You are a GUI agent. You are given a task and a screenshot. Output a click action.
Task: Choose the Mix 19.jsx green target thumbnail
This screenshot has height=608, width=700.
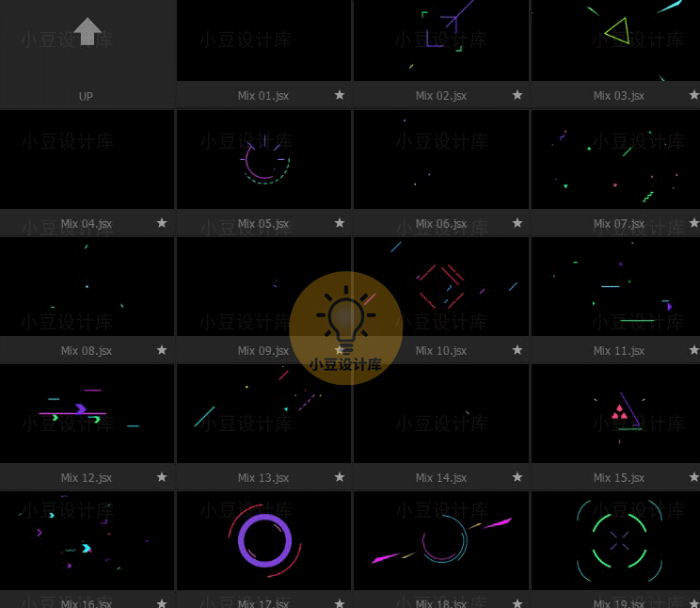click(x=615, y=540)
